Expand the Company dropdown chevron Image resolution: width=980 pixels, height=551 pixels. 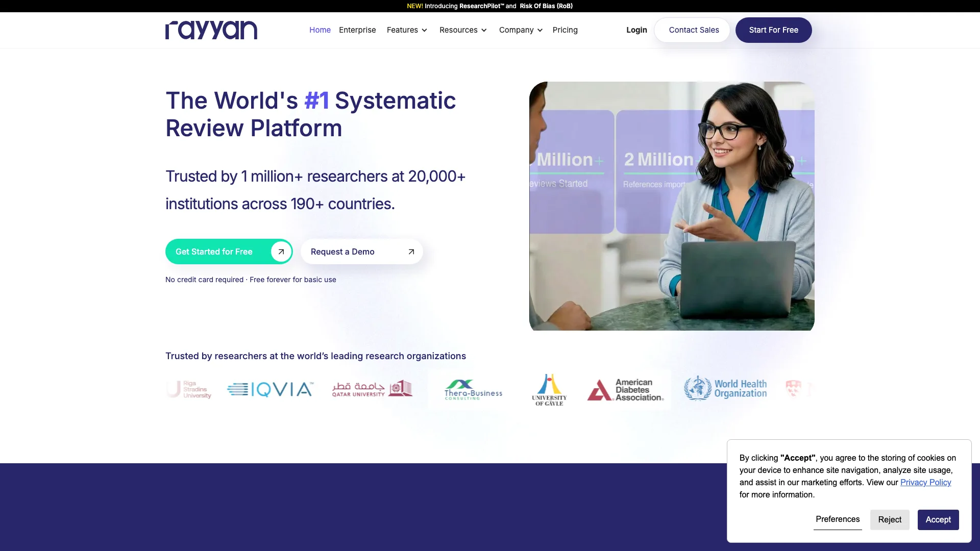(540, 30)
